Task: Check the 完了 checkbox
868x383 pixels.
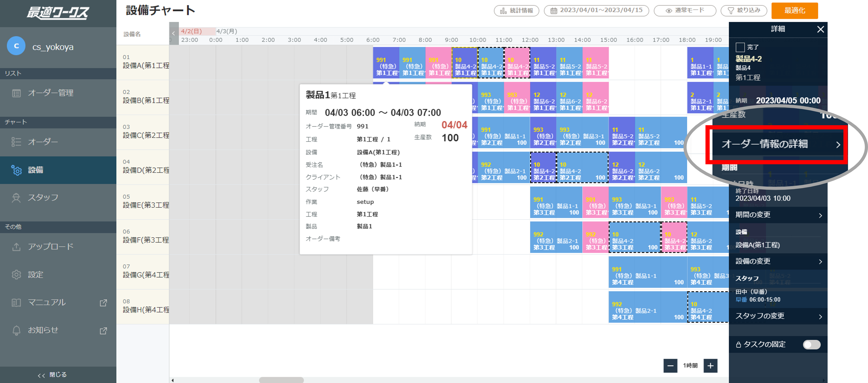Action: click(740, 47)
